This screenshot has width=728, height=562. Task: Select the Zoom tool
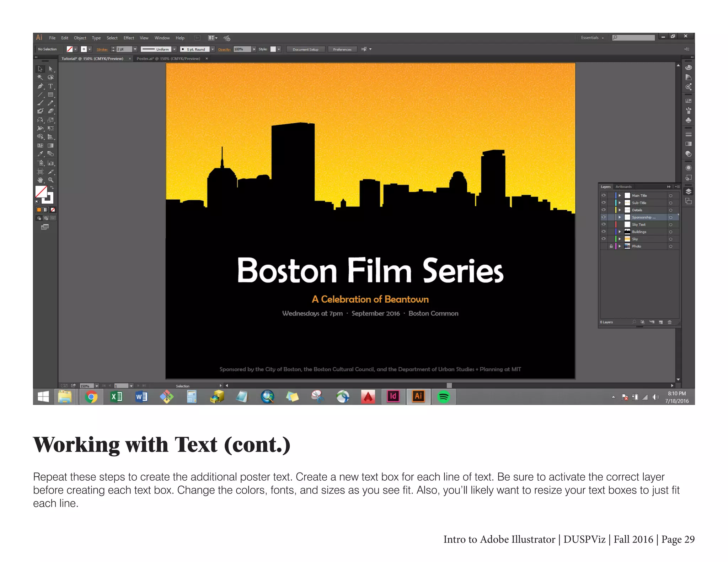click(50, 180)
